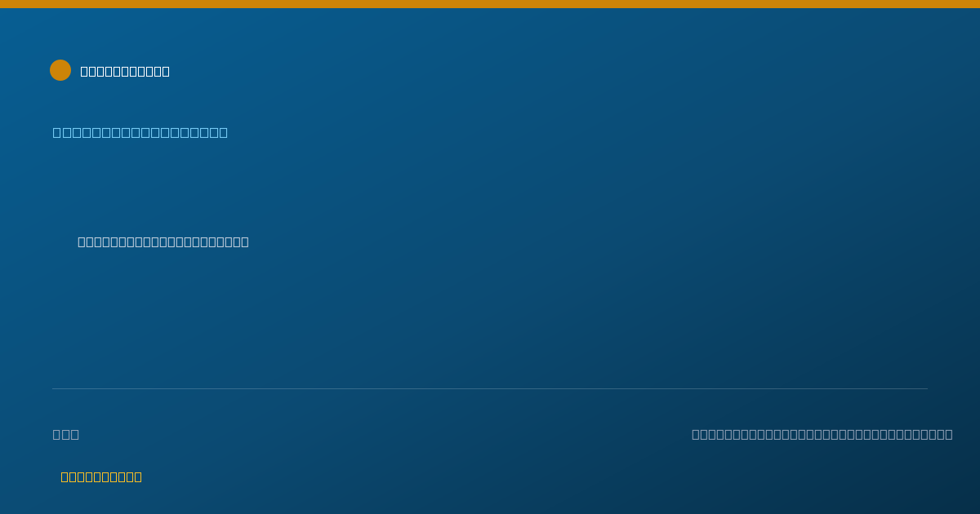Viewport: 980px width, 514px height.
Task: Open the yellow highlighted link text
Action: pos(101,476)
